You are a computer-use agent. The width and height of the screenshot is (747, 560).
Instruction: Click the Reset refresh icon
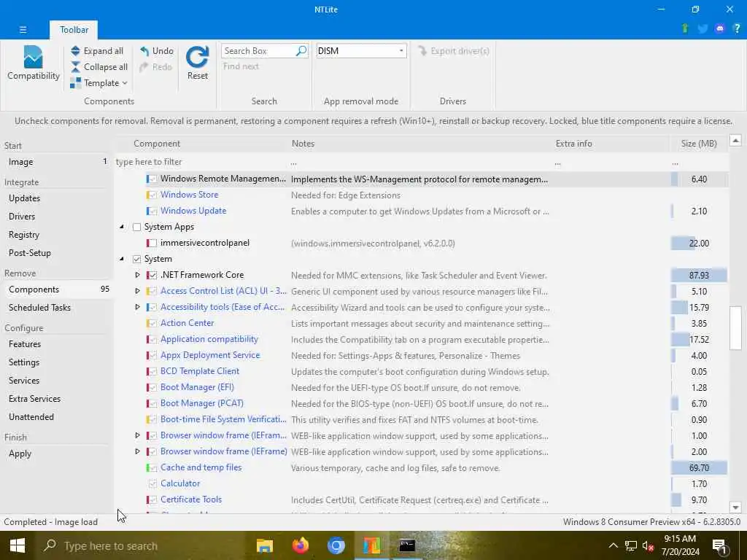(x=197, y=57)
